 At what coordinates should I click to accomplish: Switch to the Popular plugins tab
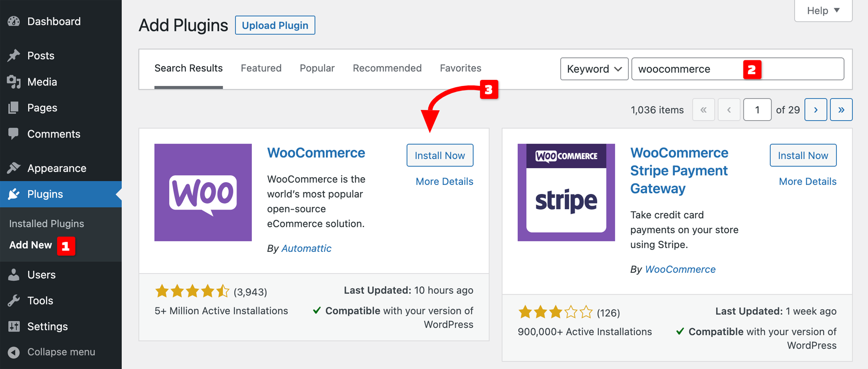point(317,68)
